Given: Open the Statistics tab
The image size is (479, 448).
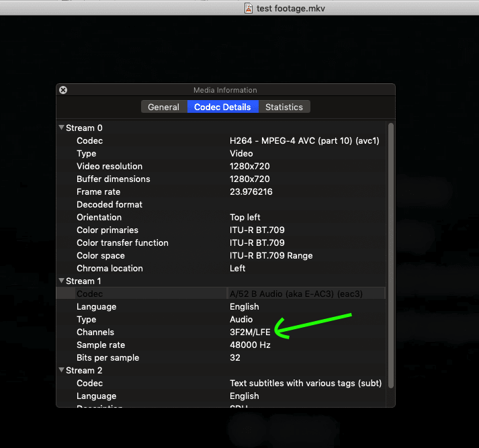Looking at the screenshot, I should click(x=284, y=107).
